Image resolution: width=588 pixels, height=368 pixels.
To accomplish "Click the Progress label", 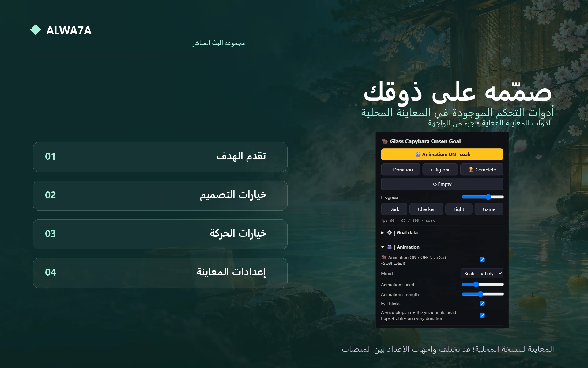I will pyautogui.click(x=389, y=197).
